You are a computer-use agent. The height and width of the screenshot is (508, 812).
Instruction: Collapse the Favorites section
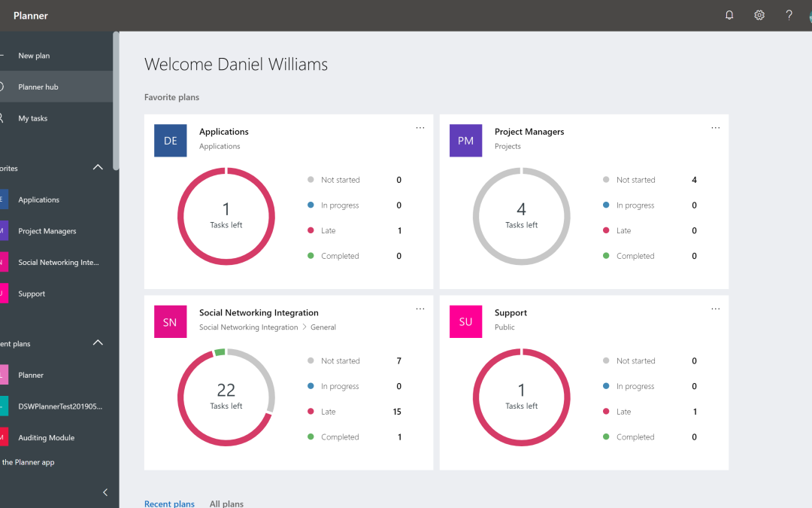click(x=98, y=167)
